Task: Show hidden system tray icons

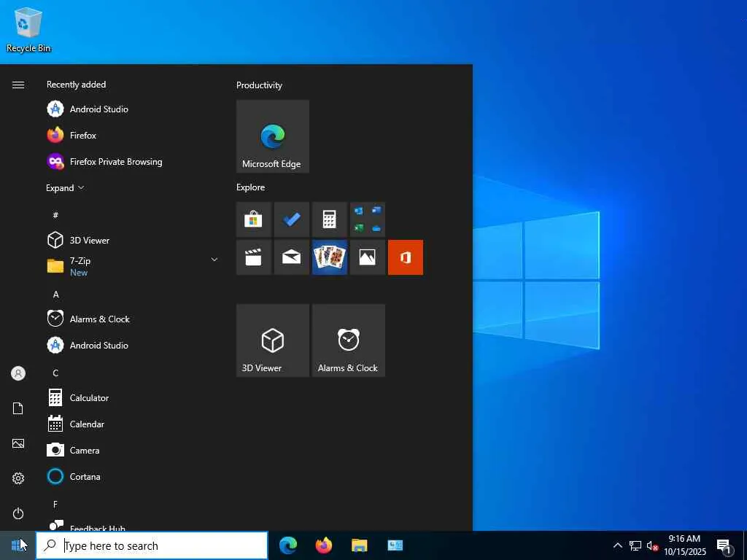Action: (617, 545)
